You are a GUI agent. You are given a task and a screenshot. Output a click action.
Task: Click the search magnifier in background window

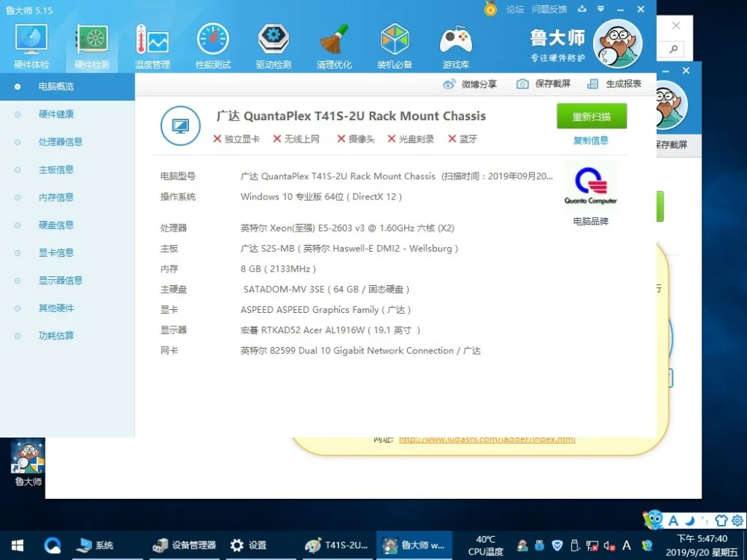(674, 49)
